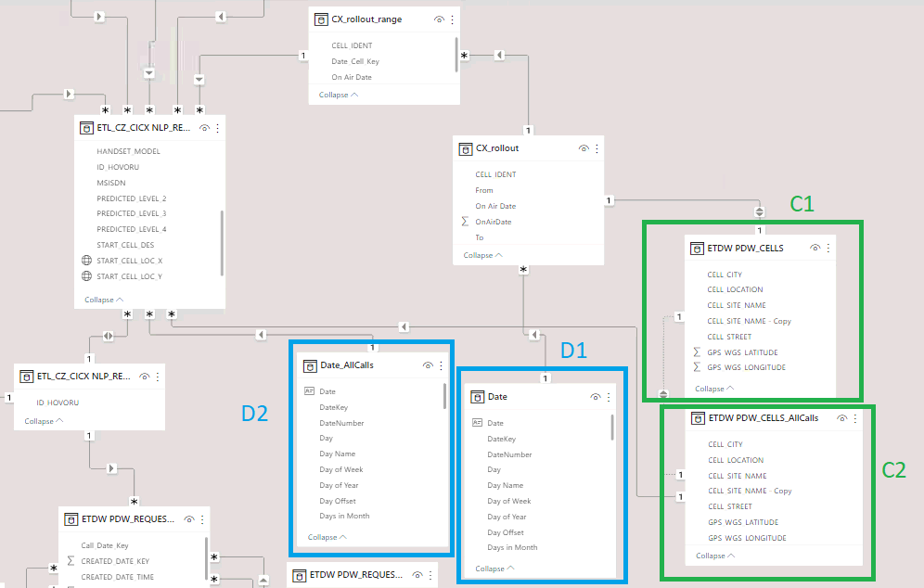
Task: Click sigma icon beside GPS_WGS_LONGITUDE in PDW_CELLS
Action: (697, 367)
